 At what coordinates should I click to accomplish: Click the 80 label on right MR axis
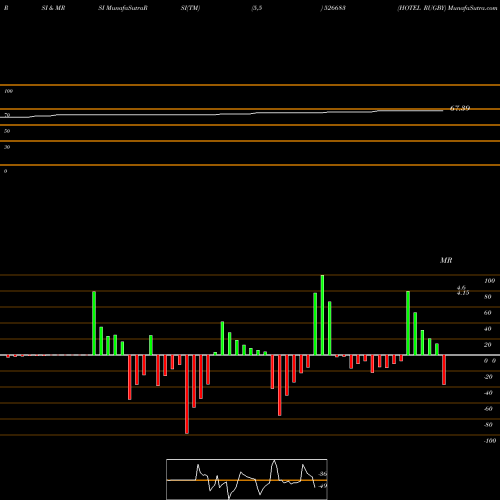[x=488, y=297]
